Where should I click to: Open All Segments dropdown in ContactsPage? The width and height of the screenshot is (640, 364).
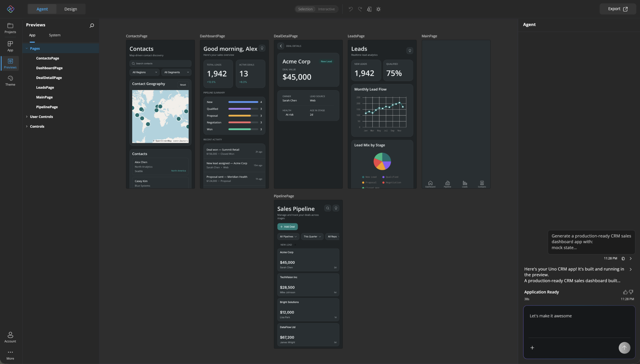(x=176, y=72)
